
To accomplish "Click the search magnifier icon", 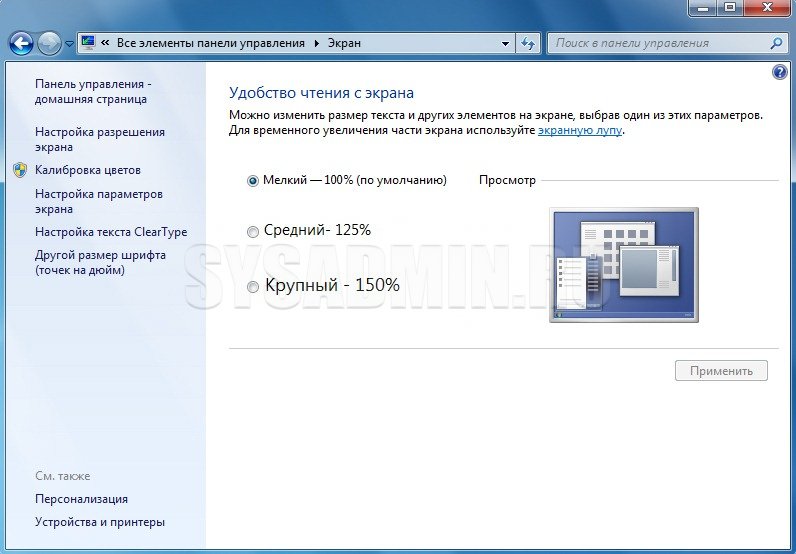I will pos(776,43).
